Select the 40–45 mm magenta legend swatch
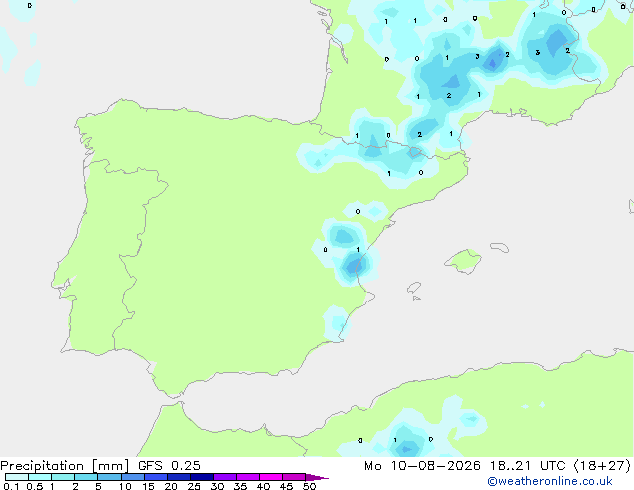The height and width of the screenshot is (490, 634). pyautogui.click(x=271, y=477)
